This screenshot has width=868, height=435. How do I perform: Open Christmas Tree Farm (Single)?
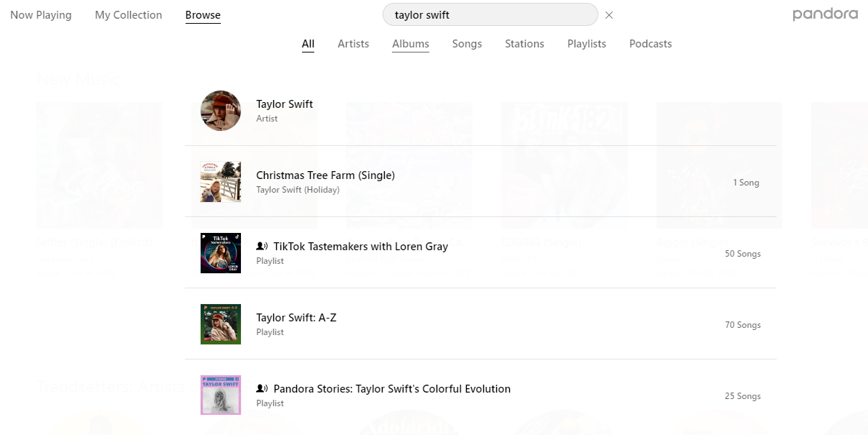click(326, 175)
